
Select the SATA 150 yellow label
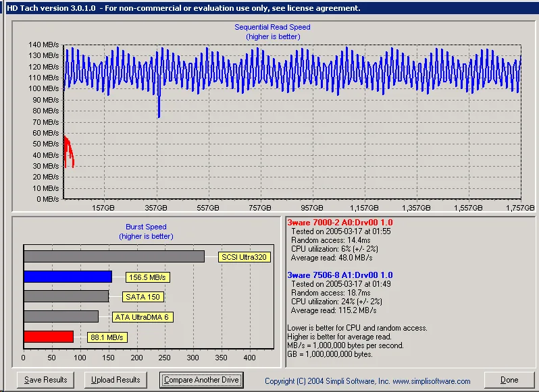(x=143, y=297)
